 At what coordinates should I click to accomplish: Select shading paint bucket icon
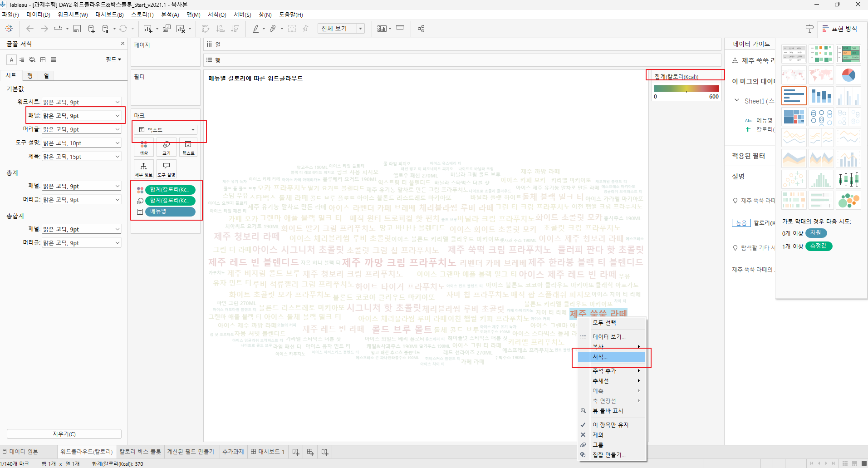32,59
